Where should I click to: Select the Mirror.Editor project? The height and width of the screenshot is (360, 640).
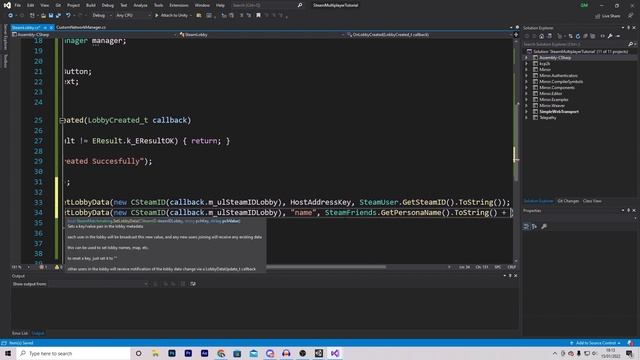coord(551,93)
